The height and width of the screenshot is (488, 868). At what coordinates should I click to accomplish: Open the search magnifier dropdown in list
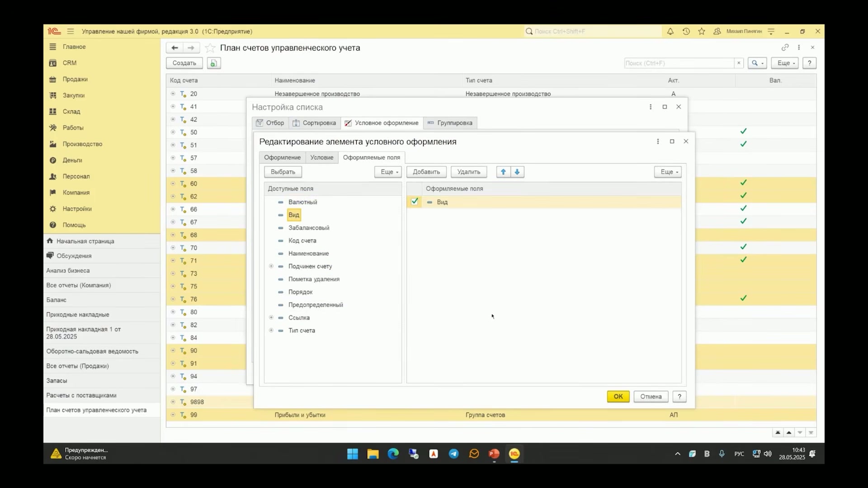(757, 63)
